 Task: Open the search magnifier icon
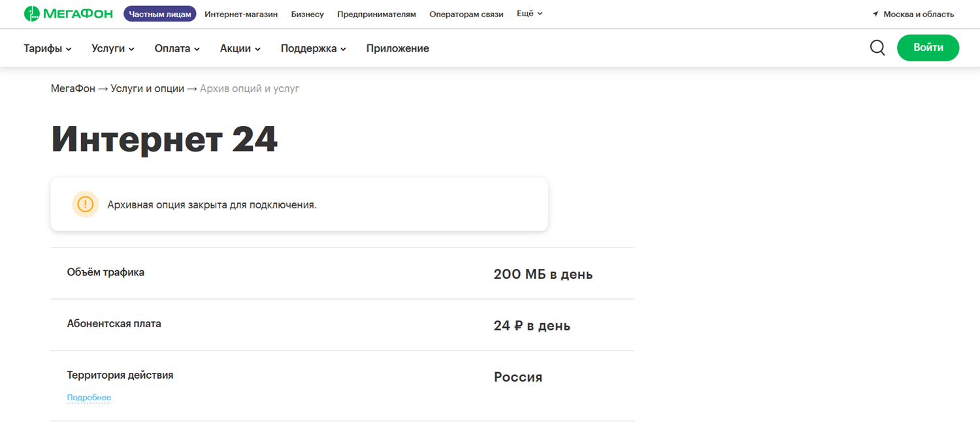pos(877,48)
